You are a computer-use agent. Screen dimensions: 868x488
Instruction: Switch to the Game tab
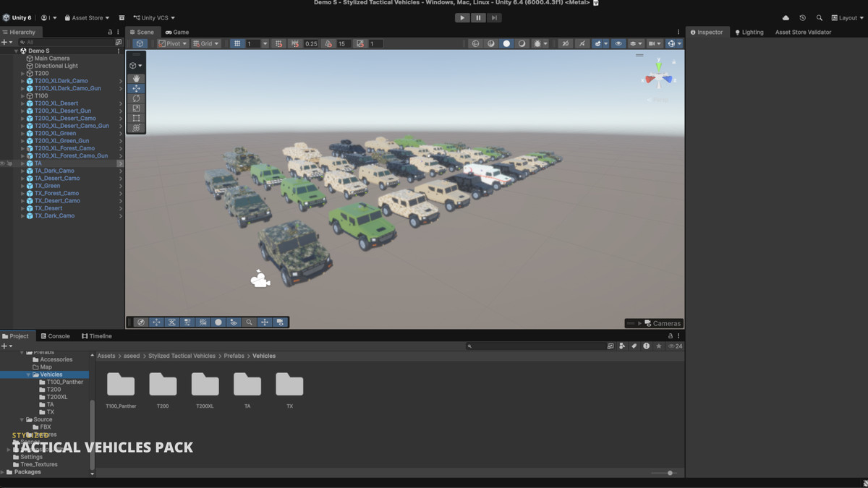click(x=176, y=32)
